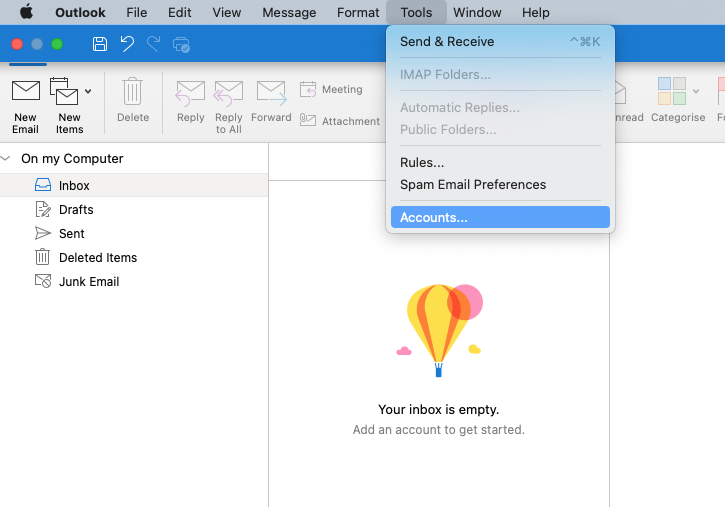The image size is (725, 507).
Task: Create a New Email
Action: tap(25, 107)
